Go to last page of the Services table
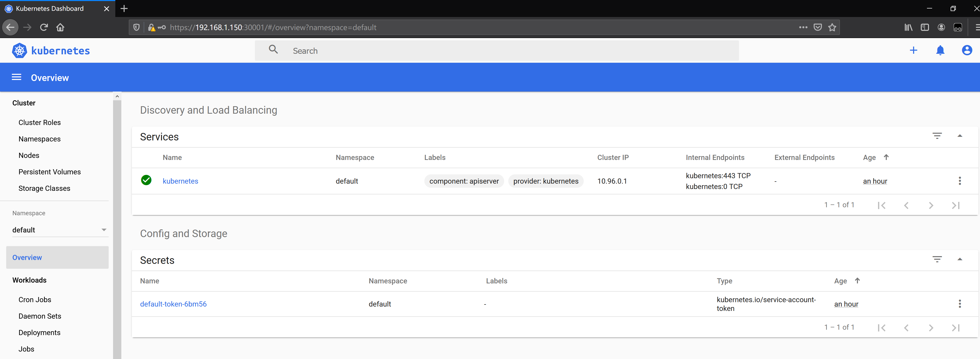The height and width of the screenshot is (359, 980). click(955, 205)
